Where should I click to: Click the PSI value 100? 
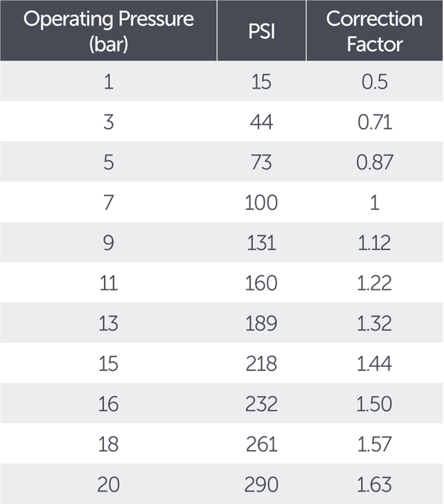(261, 203)
